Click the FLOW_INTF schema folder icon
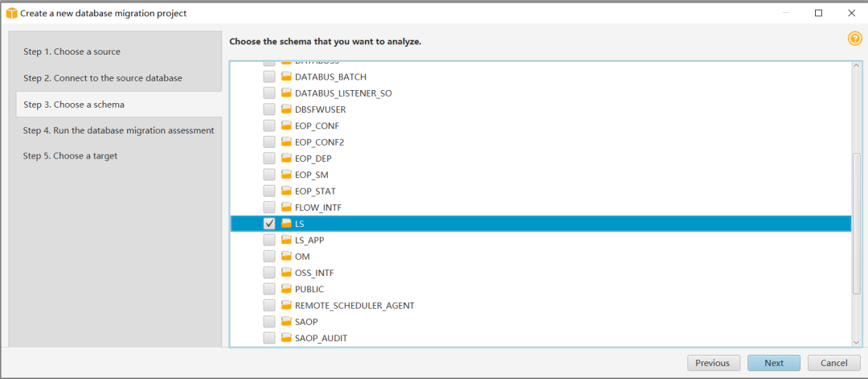Screen dimensions: 868x379 click(286, 208)
